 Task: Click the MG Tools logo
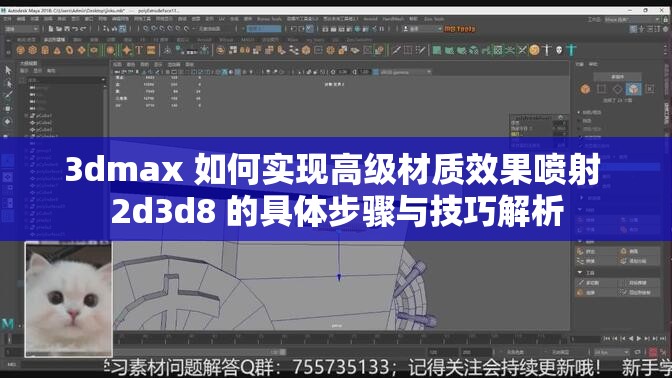460,29
